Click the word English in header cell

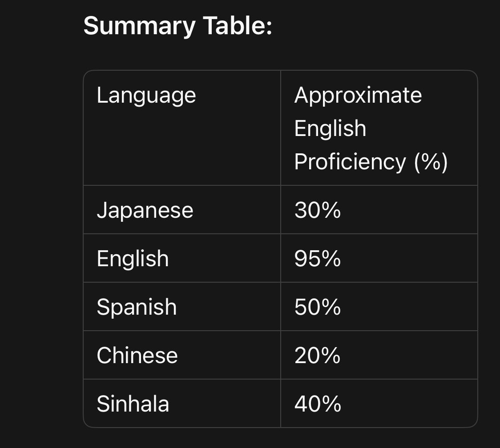[x=330, y=129]
